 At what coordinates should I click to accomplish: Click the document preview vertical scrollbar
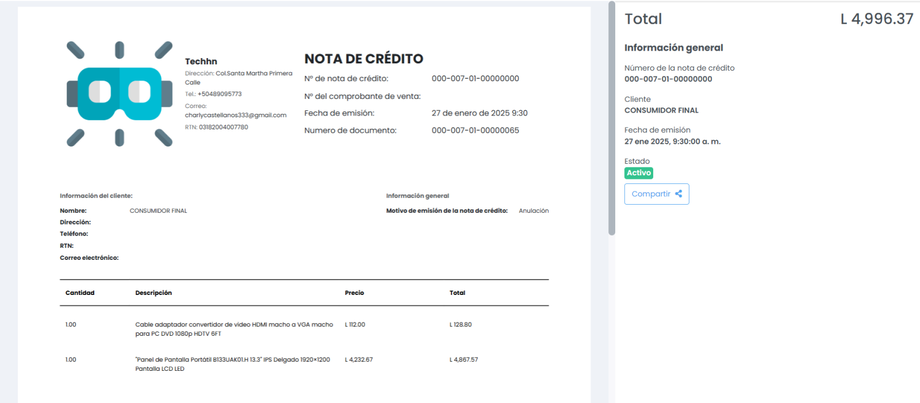(612, 120)
